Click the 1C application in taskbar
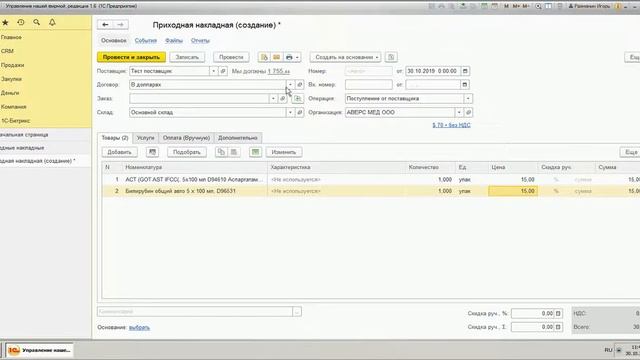640x360 pixels. coord(40,350)
